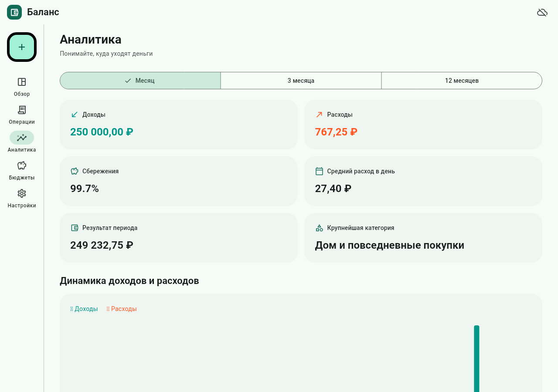The height and width of the screenshot is (392, 558).
Task: Click the savings value 99.7%
Action: pos(85,189)
